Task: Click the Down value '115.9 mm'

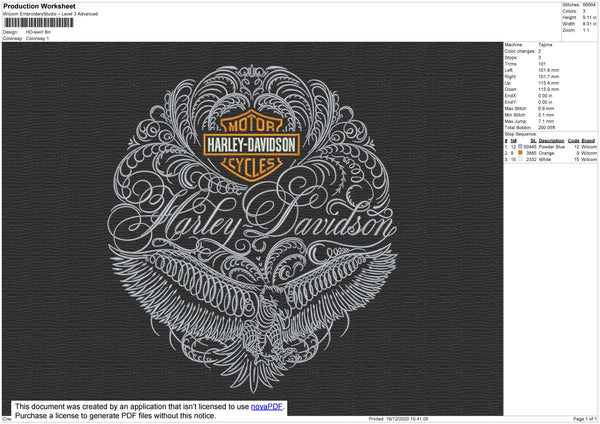Action: coord(549,89)
